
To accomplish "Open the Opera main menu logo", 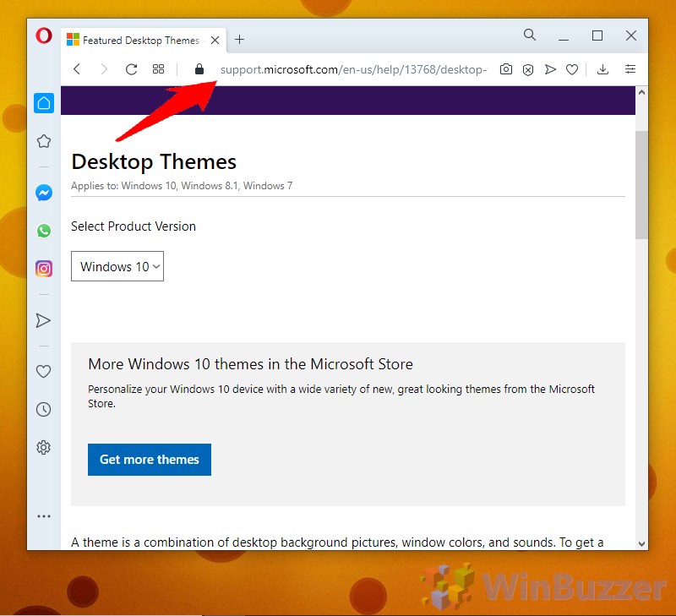I will (x=44, y=35).
